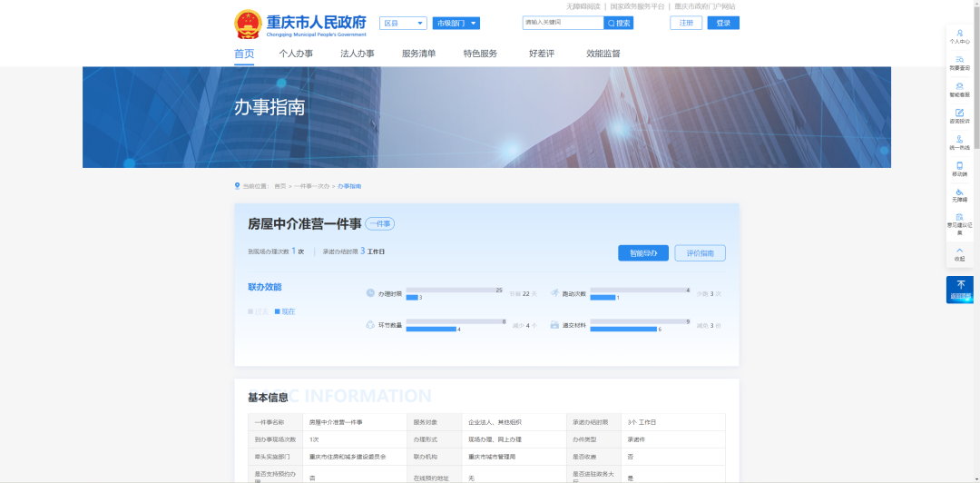The width and height of the screenshot is (980, 483).
Task: Open the 市级部门 dropdown
Action: pos(456,23)
